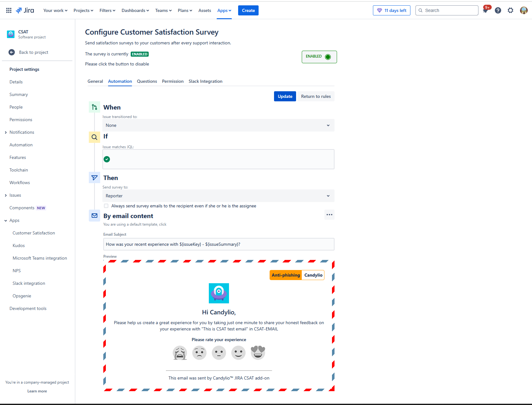Go to Jira home via logo

[25, 10]
